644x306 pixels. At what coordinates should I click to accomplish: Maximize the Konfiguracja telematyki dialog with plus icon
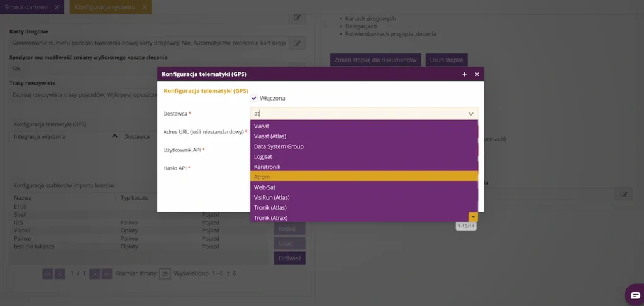pos(465,74)
